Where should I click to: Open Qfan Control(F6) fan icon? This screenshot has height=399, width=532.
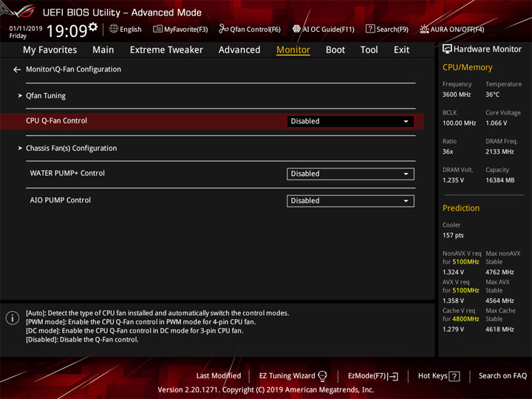224,29
